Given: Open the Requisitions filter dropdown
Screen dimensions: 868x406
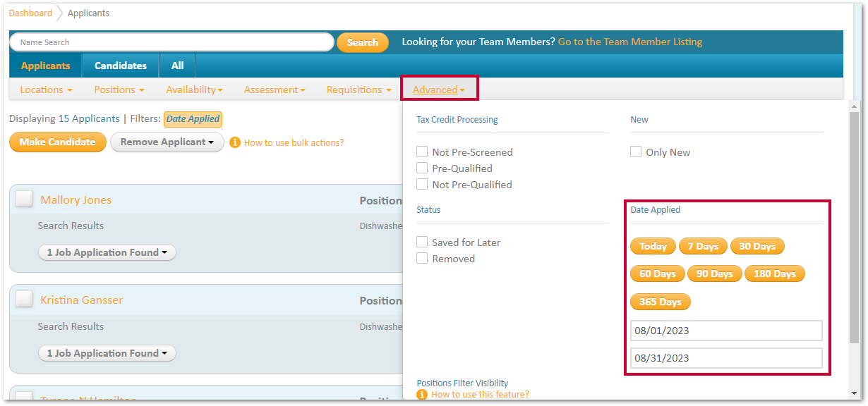Looking at the screenshot, I should [358, 90].
